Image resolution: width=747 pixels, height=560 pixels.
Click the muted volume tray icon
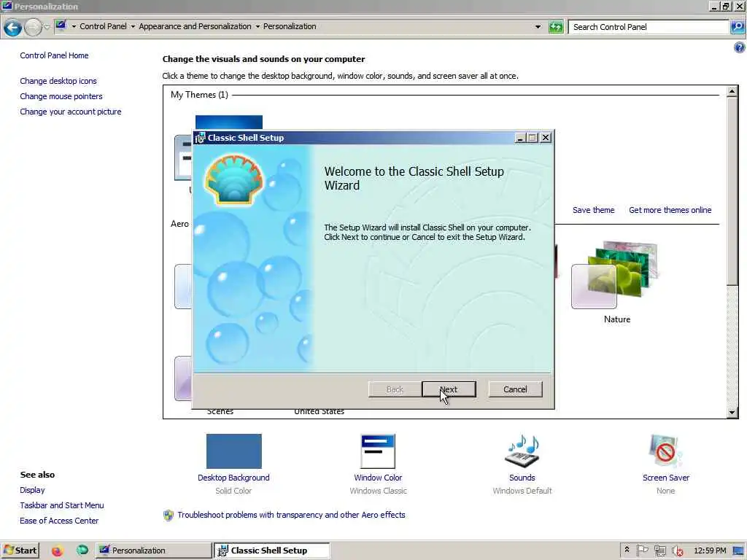[677, 551]
